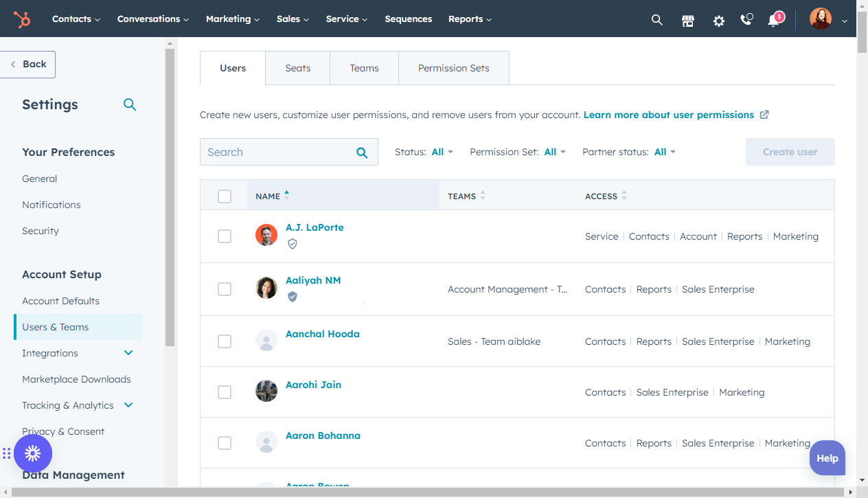Open the Conversations navigation dropdown
This screenshot has width=868, height=498.
pyautogui.click(x=153, y=19)
